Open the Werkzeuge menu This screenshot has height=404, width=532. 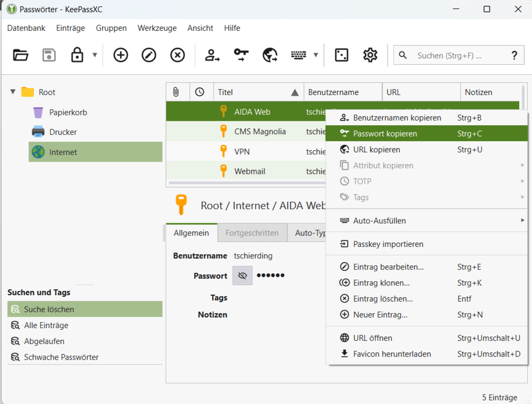157,28
